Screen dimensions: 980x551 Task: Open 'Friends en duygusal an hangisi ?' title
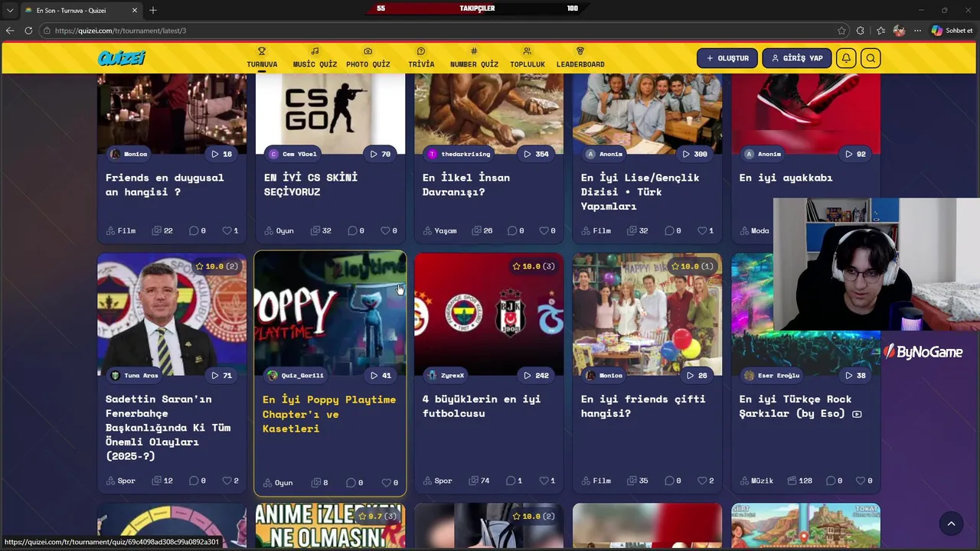point(165,184)
